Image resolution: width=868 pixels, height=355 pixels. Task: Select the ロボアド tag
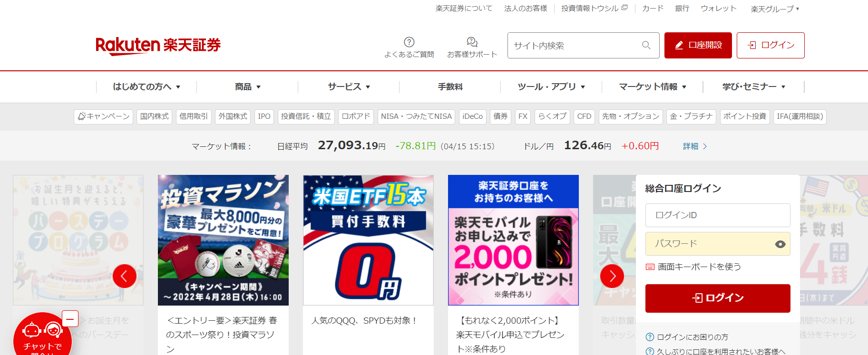coord(356,116)
